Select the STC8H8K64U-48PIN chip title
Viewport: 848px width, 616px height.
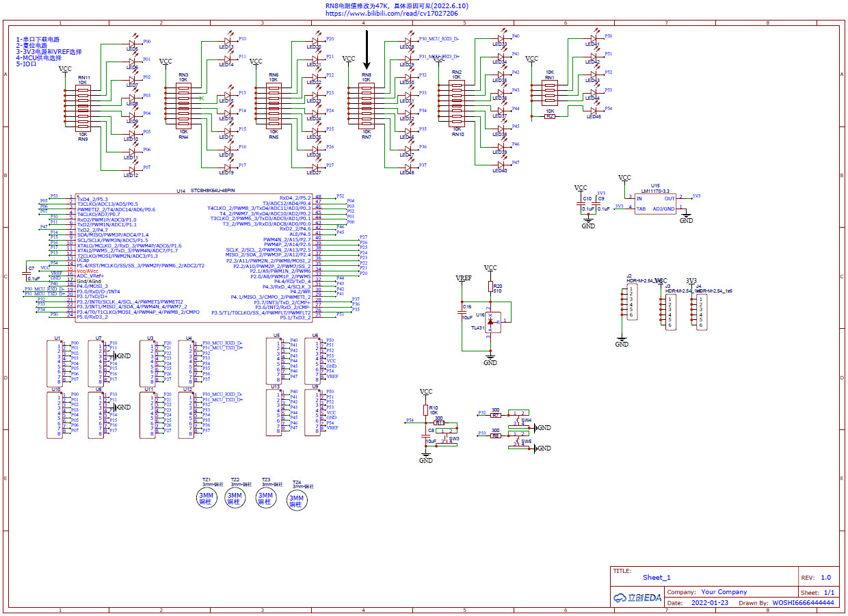(212, 190)
